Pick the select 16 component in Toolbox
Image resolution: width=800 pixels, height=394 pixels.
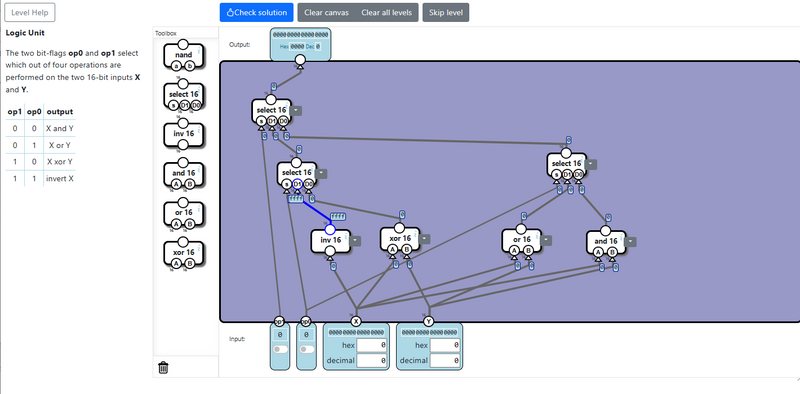tap(183, 95)
